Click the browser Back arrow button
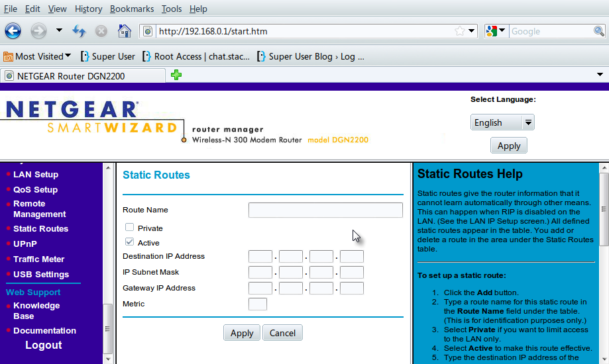 tap(13, 30)
